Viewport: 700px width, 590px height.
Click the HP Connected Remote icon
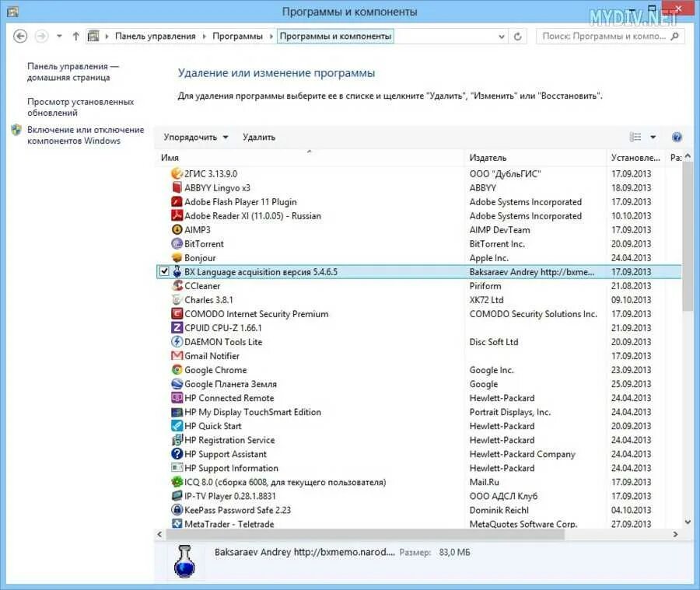pyautogui.click(x=177, y=398)
